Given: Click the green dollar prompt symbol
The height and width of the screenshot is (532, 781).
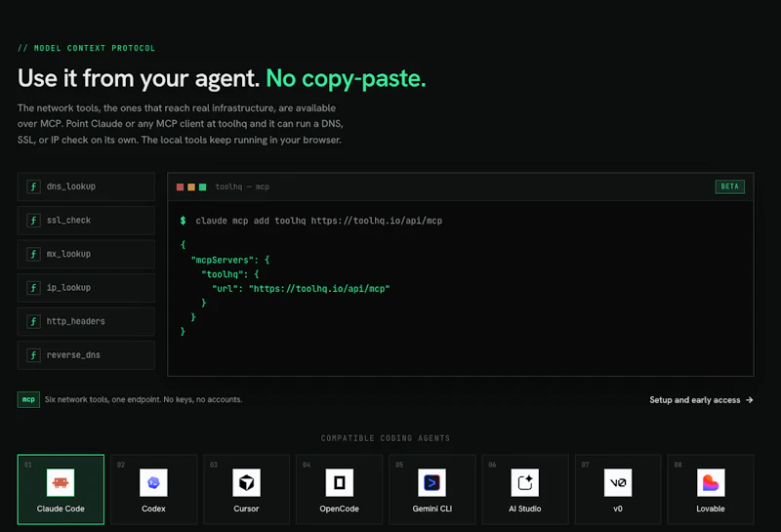Looking at the screenshot, I should coord(184,221).
